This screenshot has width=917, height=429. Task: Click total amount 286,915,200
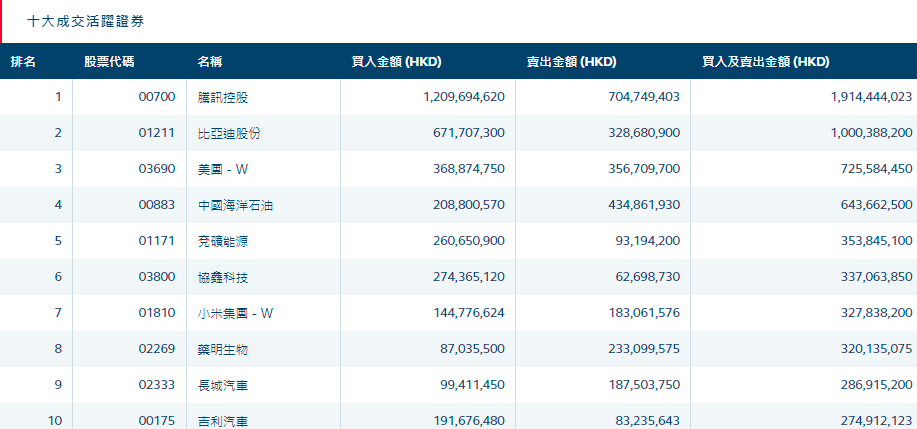click(x=876, y=385)
